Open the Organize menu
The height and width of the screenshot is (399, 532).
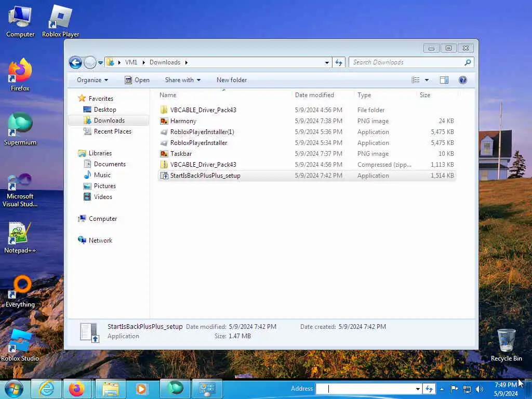pyautogui.click(x=92, y=80)
